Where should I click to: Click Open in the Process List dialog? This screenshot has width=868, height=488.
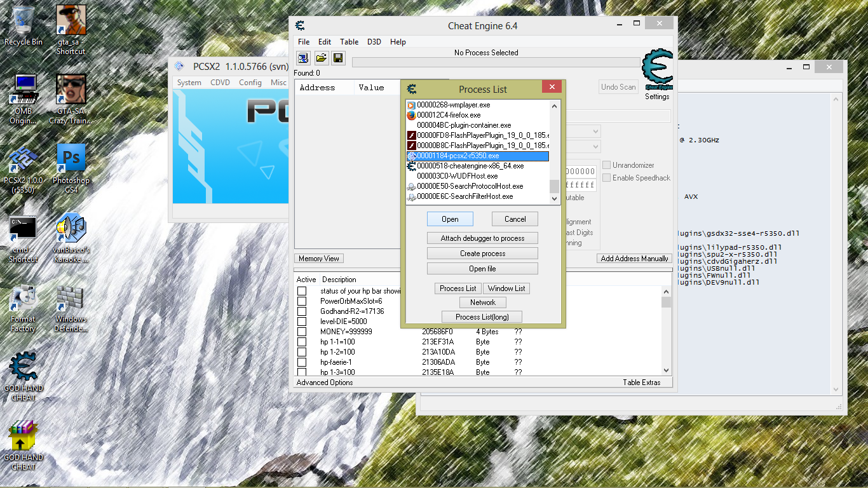tap(450, 219)
